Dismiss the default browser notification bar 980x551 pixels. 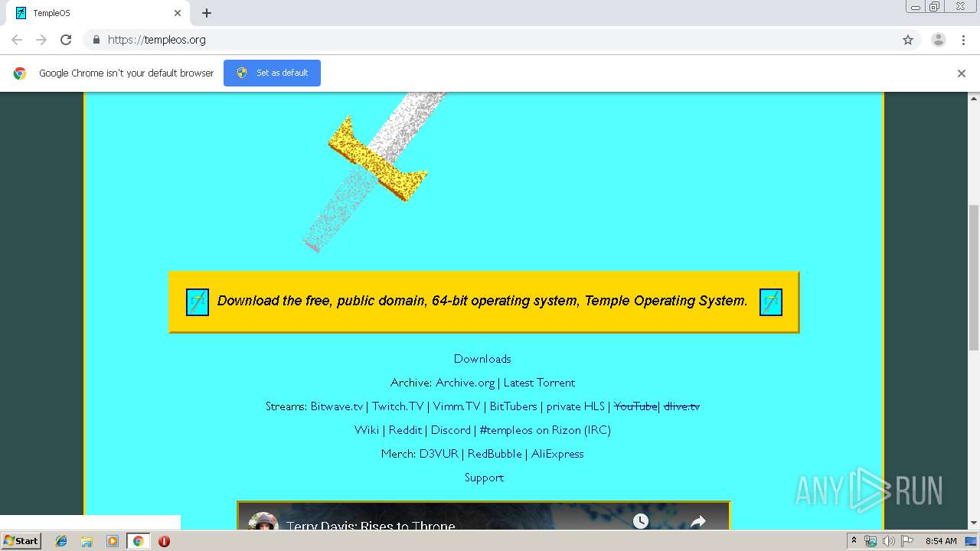click(962, 73)
